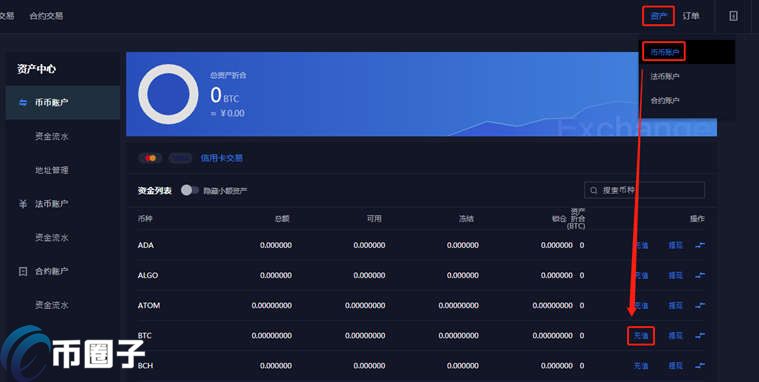The height and width of the screenshot is (382, 759).
Task: Click the transfer icon in ADA row
Action: [x=699, y=245]
